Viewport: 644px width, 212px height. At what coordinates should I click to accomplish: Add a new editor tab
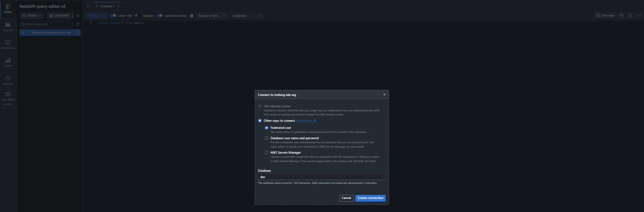[x=88, y=6]
